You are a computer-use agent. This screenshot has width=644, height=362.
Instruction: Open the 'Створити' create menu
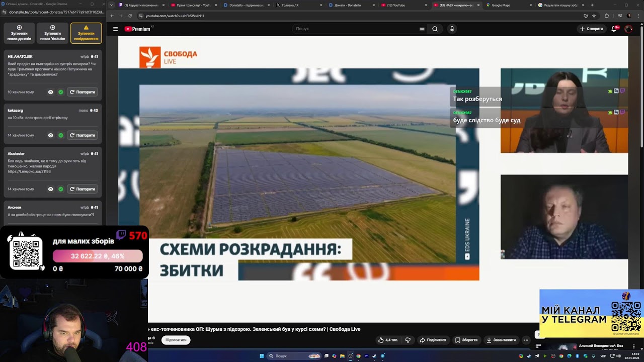point(591,29)
